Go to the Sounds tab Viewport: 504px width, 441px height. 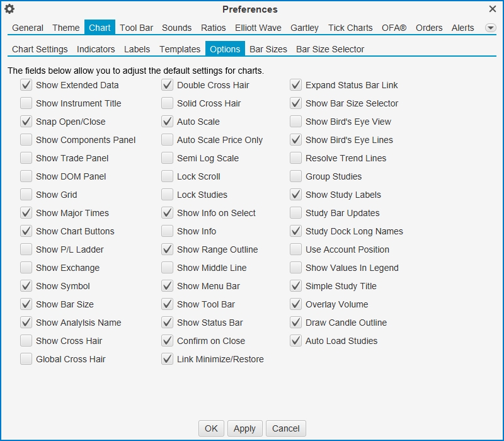176,28
